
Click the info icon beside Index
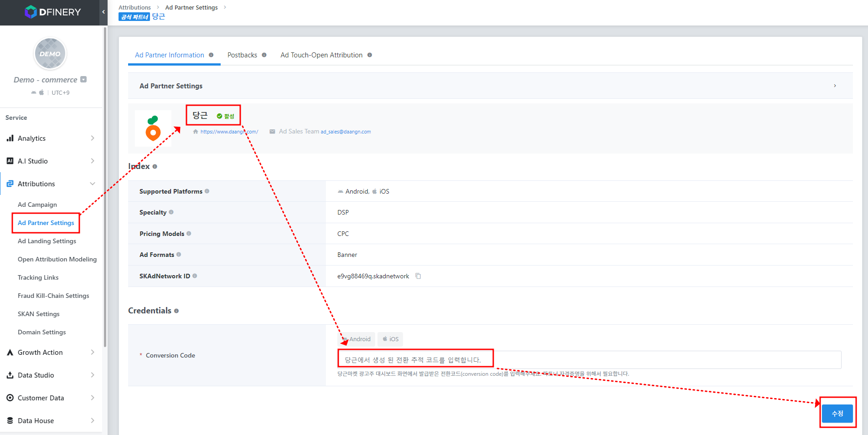click(155, 167)
